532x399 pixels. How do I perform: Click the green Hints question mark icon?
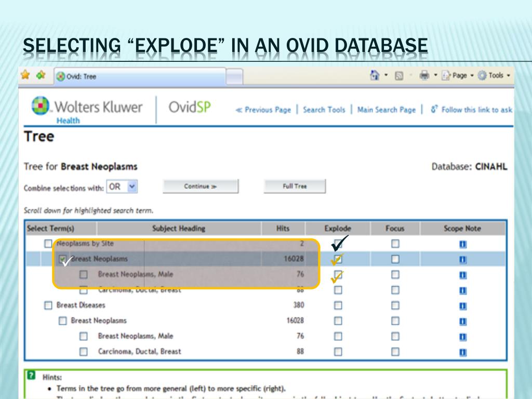[x=31, y=375]
